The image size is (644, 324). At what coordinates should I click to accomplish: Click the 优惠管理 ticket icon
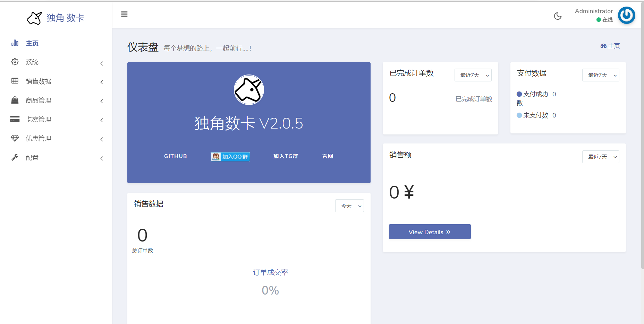(x=15, y=138)
